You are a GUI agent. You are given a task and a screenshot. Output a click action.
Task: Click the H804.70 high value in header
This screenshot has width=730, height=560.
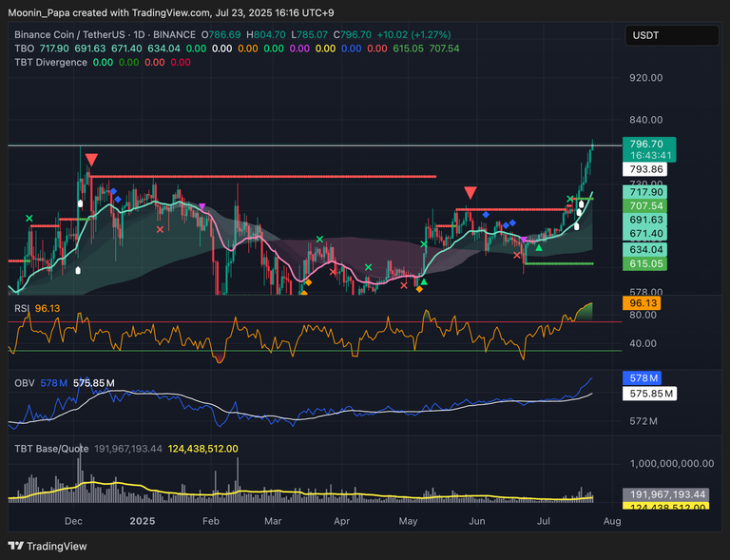(x=266, y=35)
